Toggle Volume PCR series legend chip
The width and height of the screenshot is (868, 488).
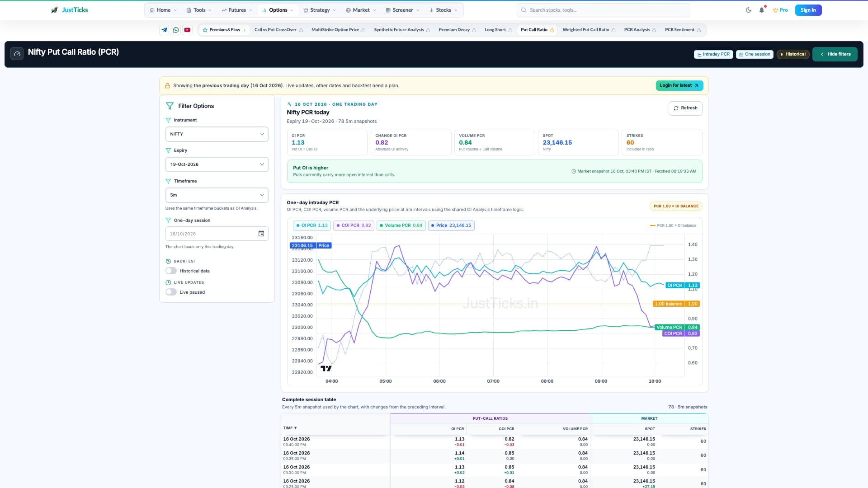[x=401, y=225]
